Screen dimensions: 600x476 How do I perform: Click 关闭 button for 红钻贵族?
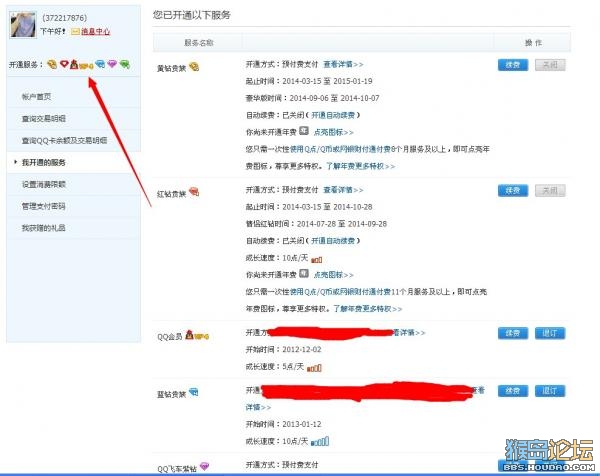coord(550,190)
